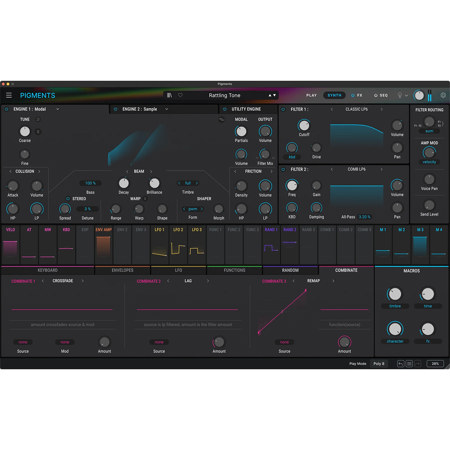450x450 pixels.
Task: Open the preset browser library icon
Action: 169,95
